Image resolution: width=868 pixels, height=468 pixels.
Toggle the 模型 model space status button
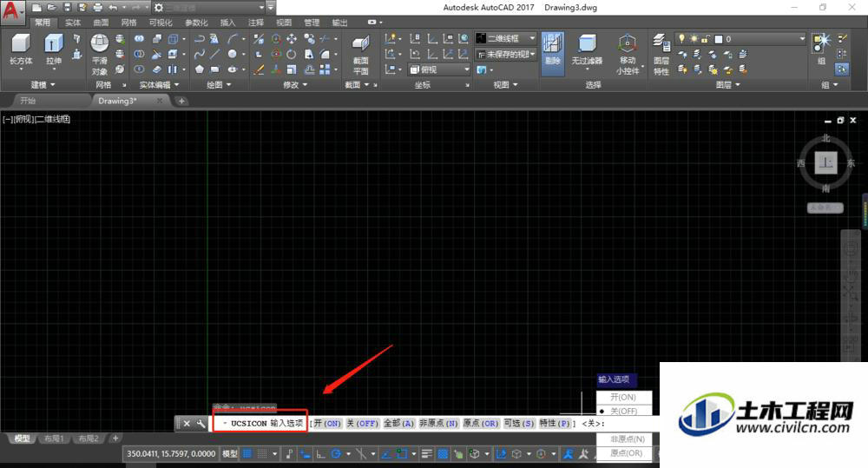point(230,454)
